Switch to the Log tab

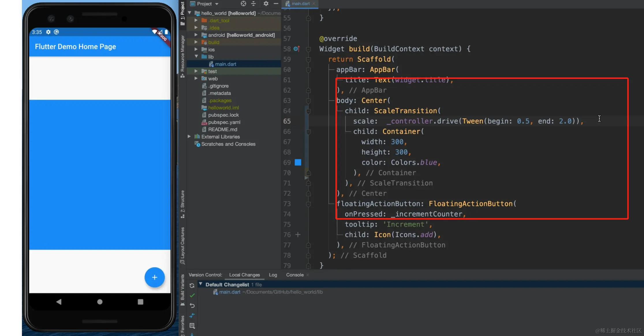[x=273, y=275]
